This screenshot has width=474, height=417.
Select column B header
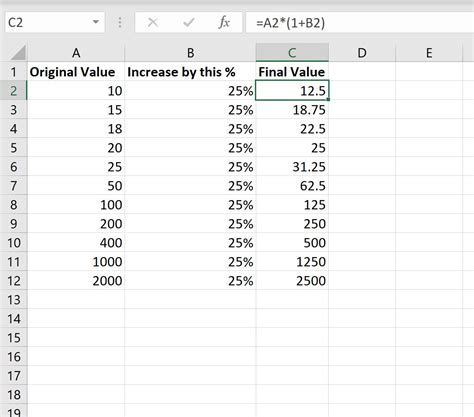190,53
